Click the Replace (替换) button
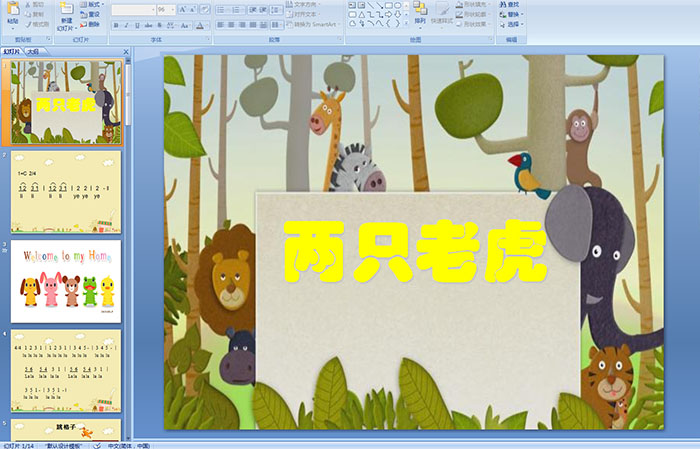The width and height of the screenshot is (700, 449). (x=512, y=15)
